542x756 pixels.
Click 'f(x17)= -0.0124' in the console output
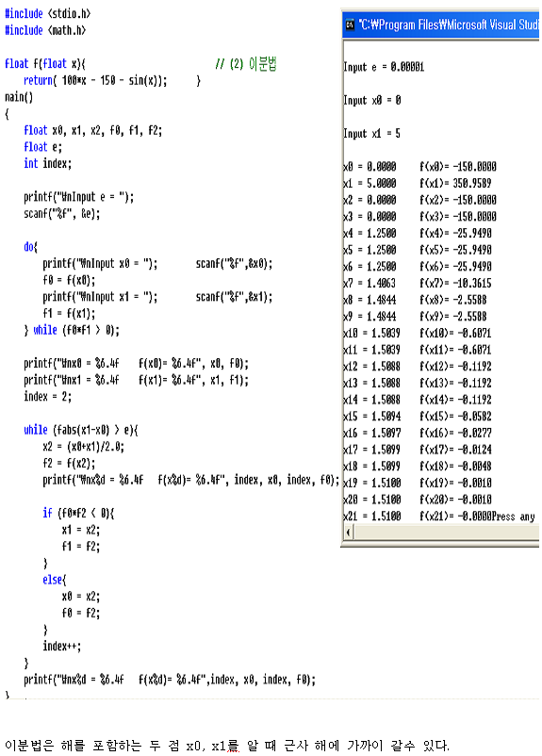pos(455,450)
